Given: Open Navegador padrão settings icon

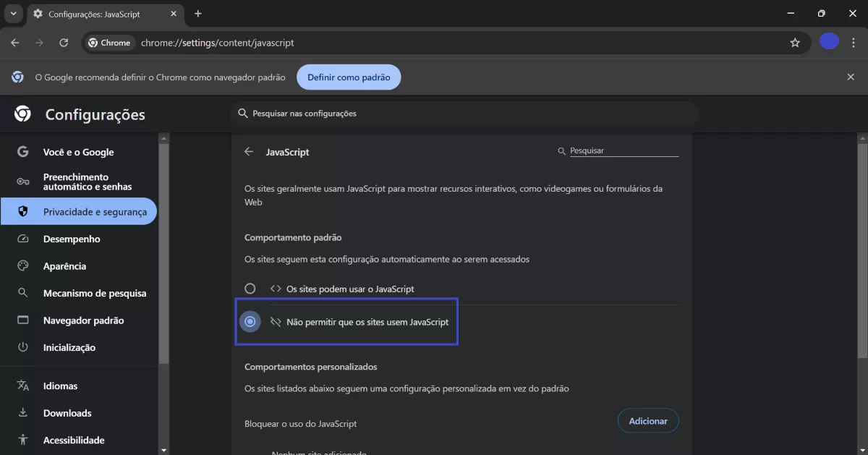Looking at the screenshot, I should [22, 320].
